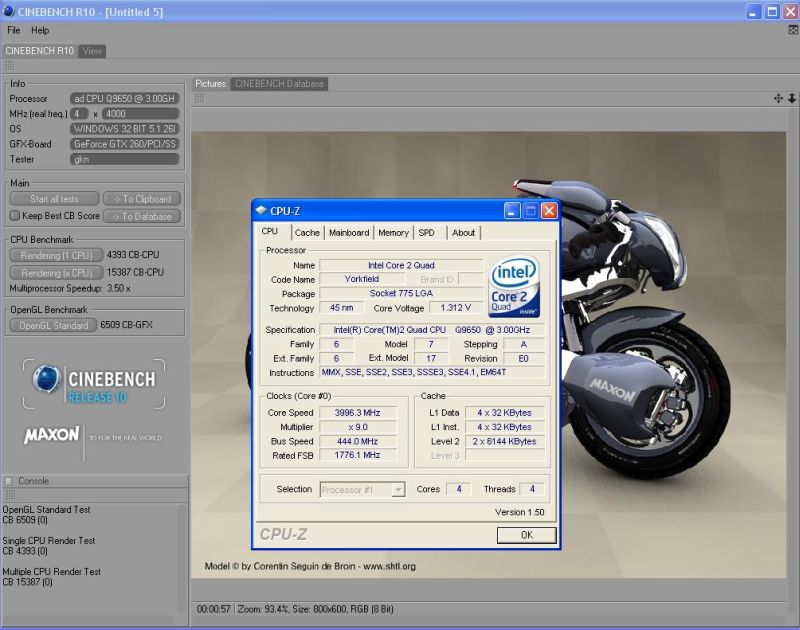Click the 15387 CB-CPU score
The image size is (800, 630).
[135, 272]
